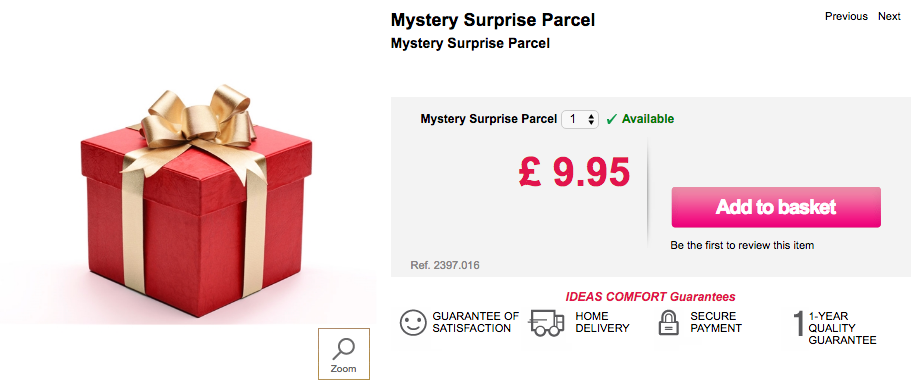Click the quantity selector arrows
Image resolution: width=914 pixels, height=386 pixels.
coord(591,120)
